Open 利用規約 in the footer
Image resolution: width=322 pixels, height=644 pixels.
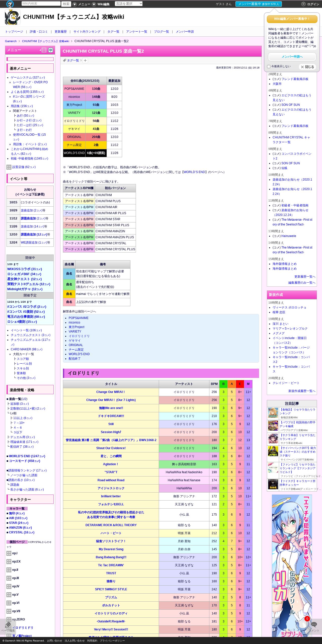(92, 640)
